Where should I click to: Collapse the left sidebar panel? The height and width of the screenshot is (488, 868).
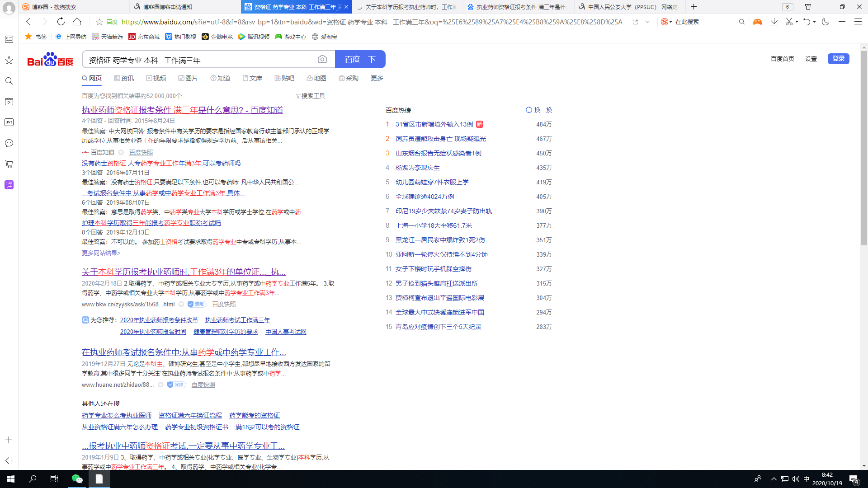click(x=9, y=460)
